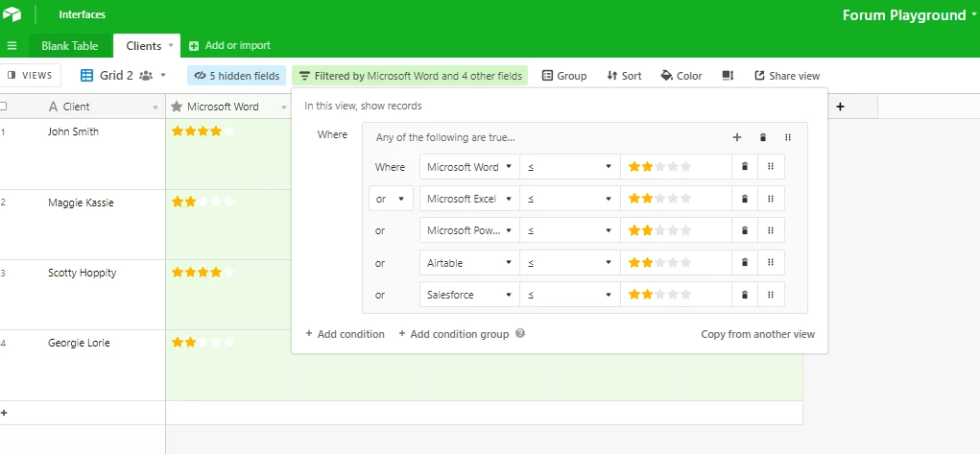
Task: Click the 5 hidden fields button
Action: [x=236, y=76]
